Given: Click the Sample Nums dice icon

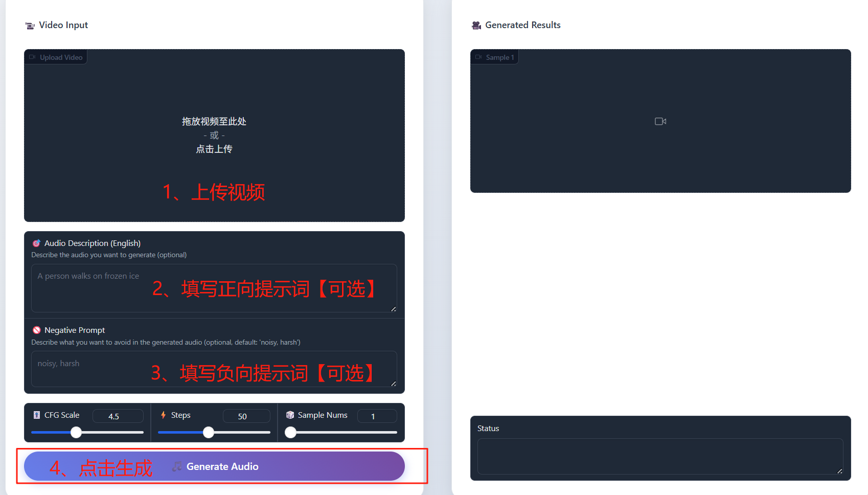Looking at the screenshot, I should click(x=290, y=415).
